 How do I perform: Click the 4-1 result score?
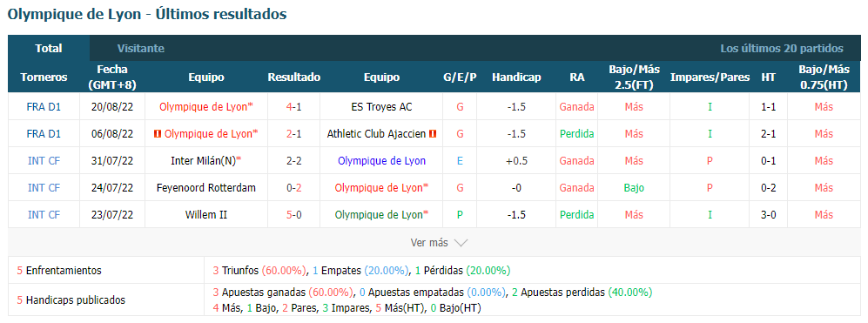(x=294, y=106)
